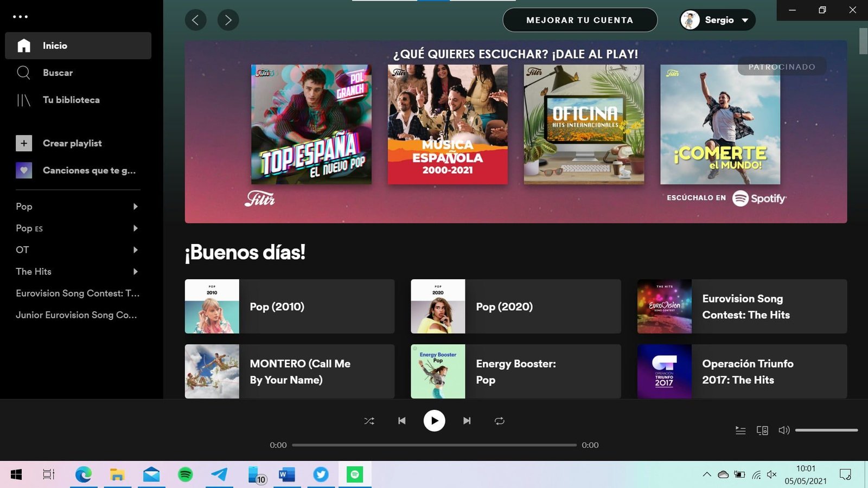Toggle repeat mode
Screen dimensions: 868x488
click(500, 421)
